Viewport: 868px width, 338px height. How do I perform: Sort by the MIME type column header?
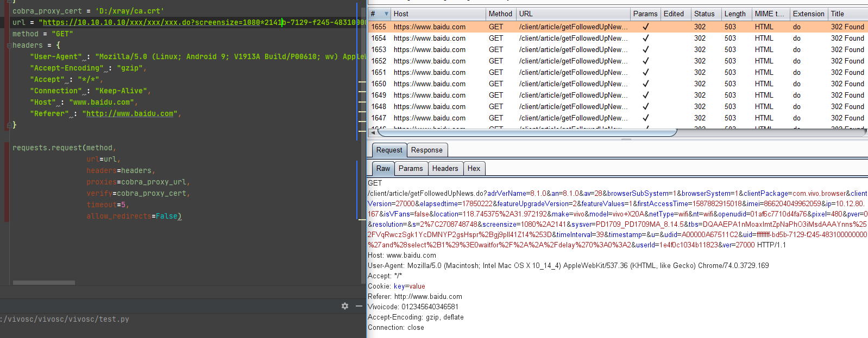(x=770, y=14)
